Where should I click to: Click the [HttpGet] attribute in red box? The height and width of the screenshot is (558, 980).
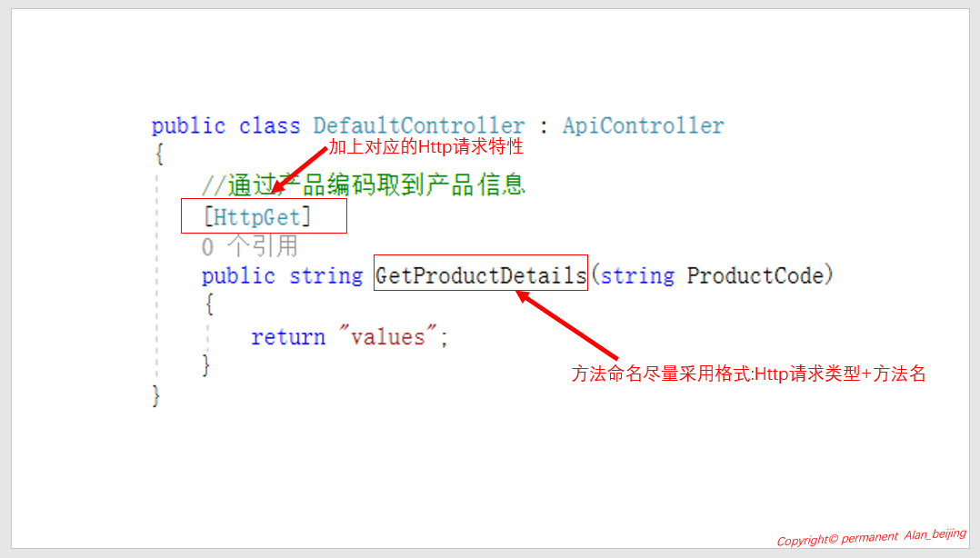coord(257,217)
